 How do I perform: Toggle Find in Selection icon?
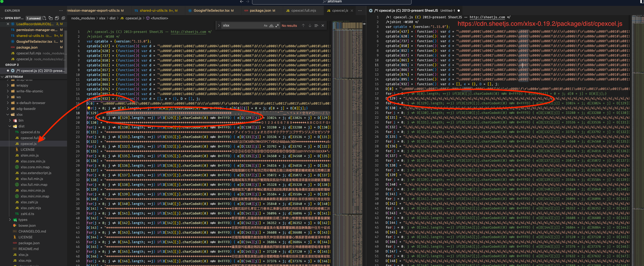coord(316,25)
